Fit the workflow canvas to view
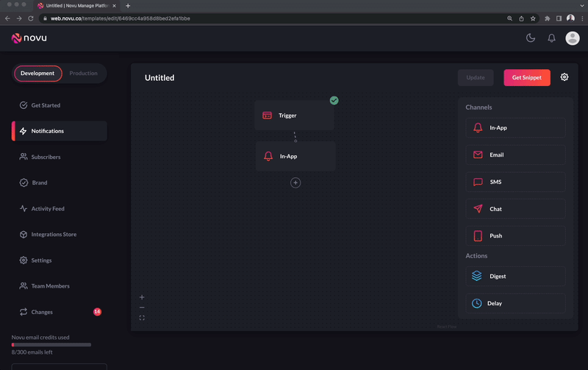This screenshot has width=588, height=370. tap(142, 318)
